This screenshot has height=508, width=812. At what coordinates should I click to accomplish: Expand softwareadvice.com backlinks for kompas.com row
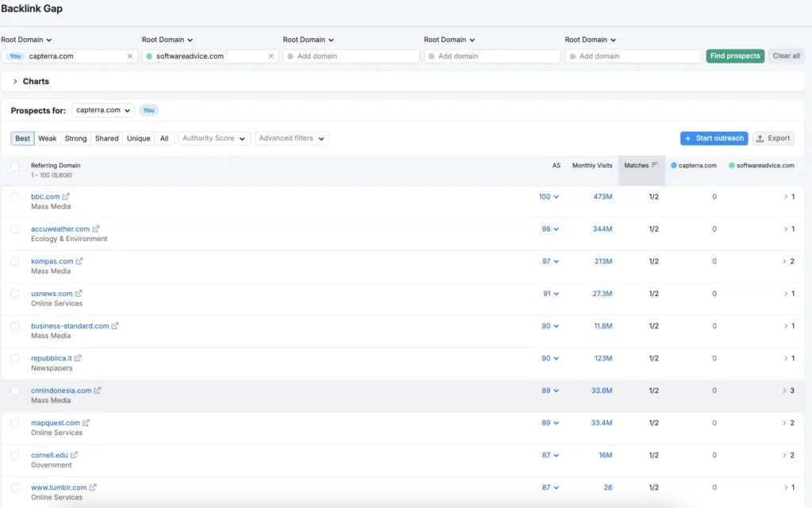pyautogui.click(x=789, y=261)
